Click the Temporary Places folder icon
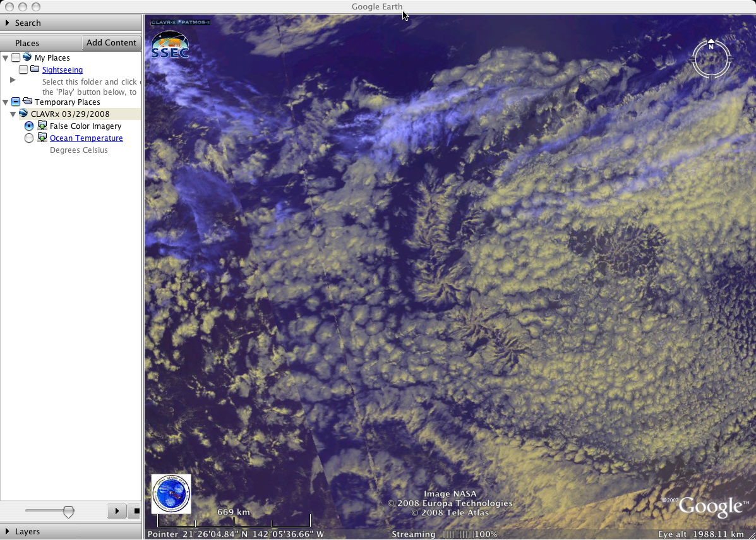The height and width of the screenshot is (540, 756). (28, 102)
